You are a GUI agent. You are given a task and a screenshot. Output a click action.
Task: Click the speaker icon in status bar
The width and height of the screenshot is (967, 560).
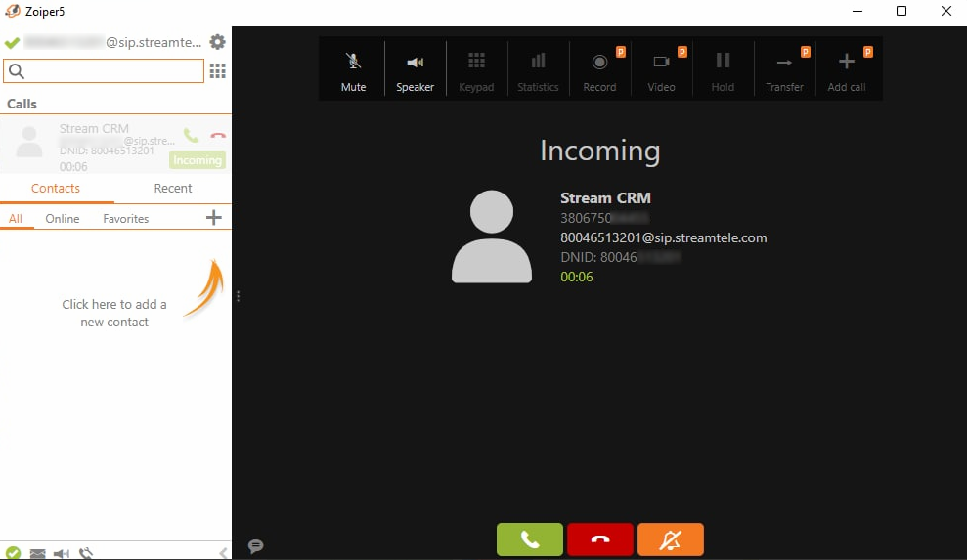(61, 553)
